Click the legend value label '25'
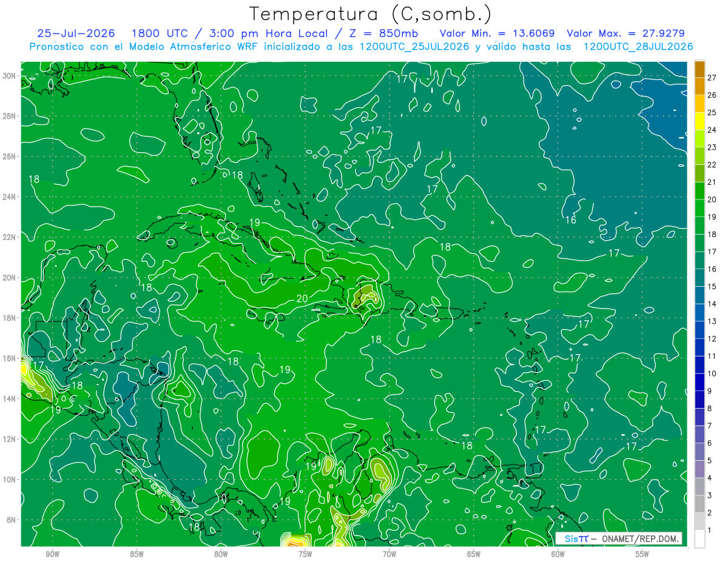The image size is (728, 562). [712, 113]
